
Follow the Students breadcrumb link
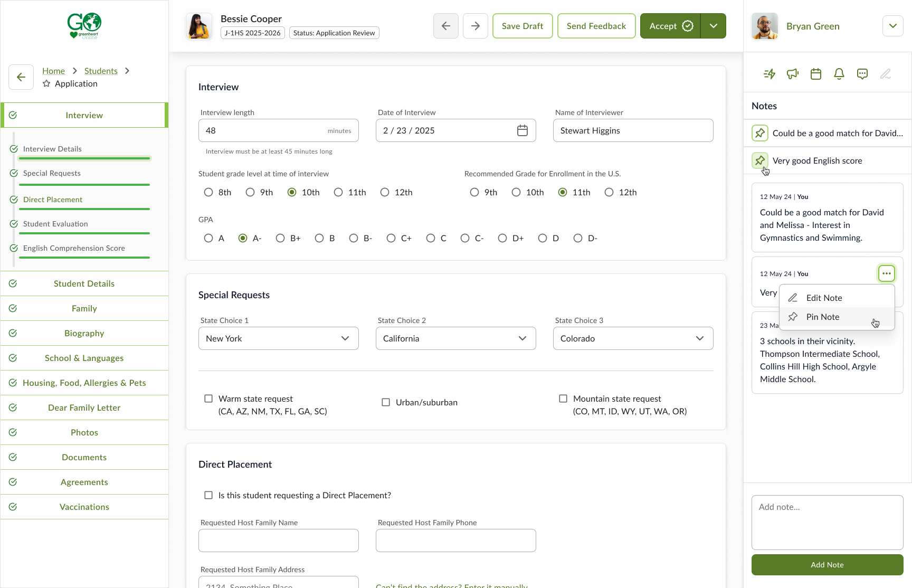tap(101, 71)
